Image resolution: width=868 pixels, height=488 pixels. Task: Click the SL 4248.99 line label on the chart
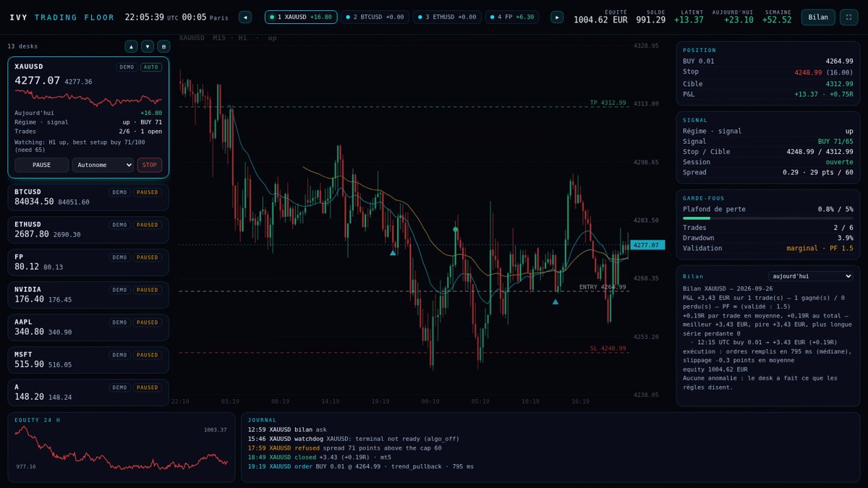point(608,348)
